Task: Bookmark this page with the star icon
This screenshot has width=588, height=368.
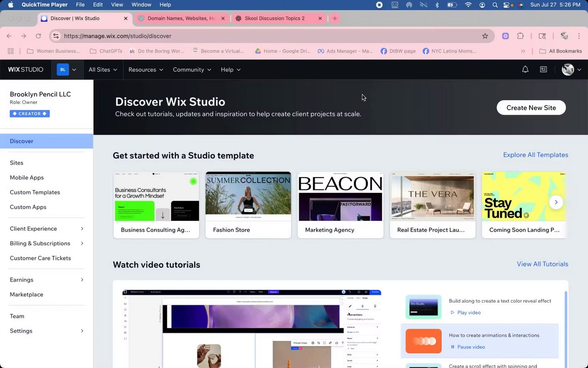Action: [485, 36]
